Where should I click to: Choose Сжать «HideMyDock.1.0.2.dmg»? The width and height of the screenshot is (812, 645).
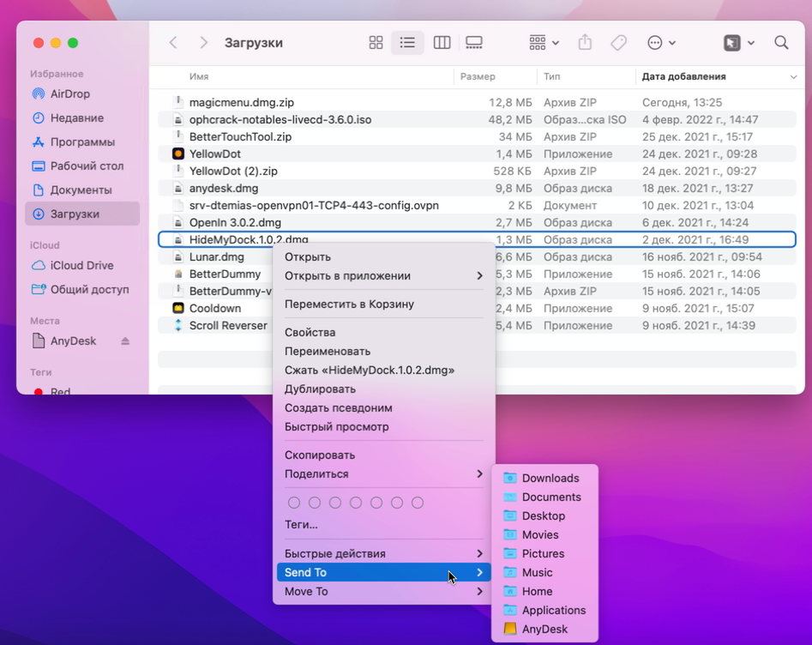pos(383,370)
